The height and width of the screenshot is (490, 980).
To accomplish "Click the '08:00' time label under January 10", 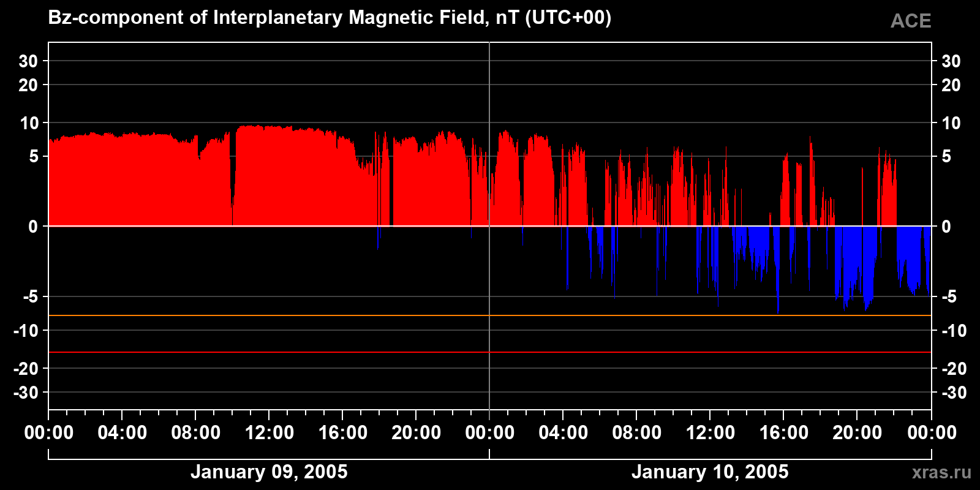I will [x=637, y=433].
